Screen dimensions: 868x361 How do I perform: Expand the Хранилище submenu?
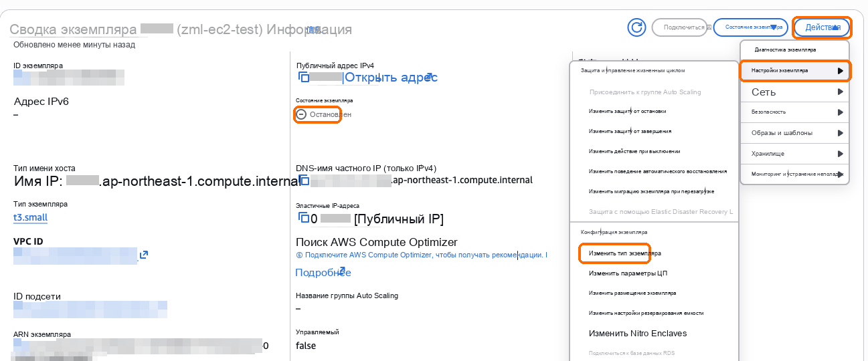pyautogui.click(x=794, y=154)
